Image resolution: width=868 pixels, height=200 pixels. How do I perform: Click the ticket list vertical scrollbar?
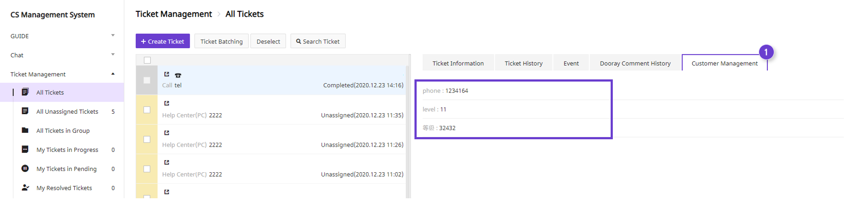click(408, 130)
